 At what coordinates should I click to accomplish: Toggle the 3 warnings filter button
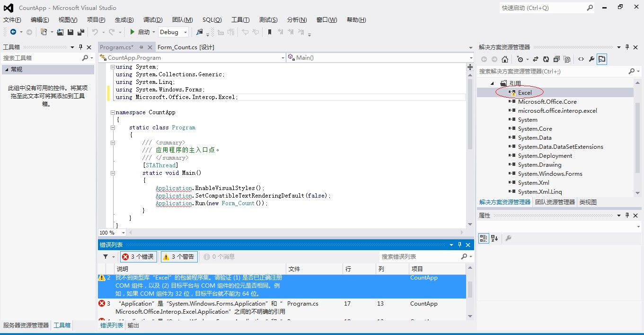(x=179, y=256)
